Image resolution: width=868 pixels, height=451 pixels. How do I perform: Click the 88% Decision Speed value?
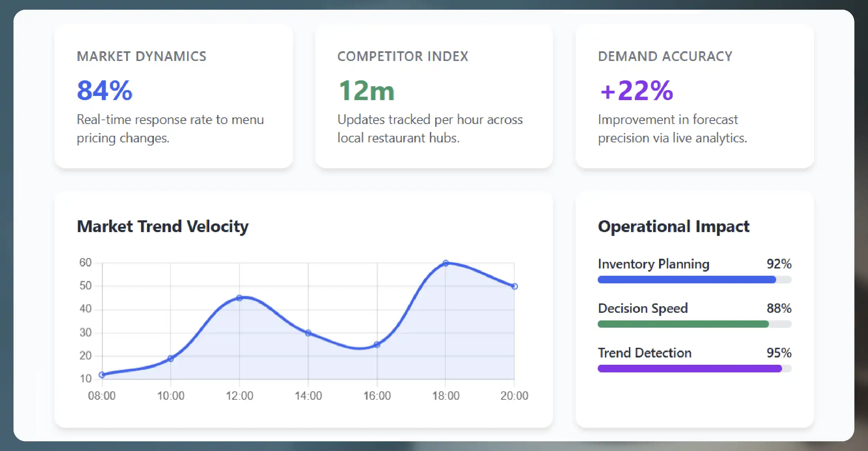tap(779, 308)
